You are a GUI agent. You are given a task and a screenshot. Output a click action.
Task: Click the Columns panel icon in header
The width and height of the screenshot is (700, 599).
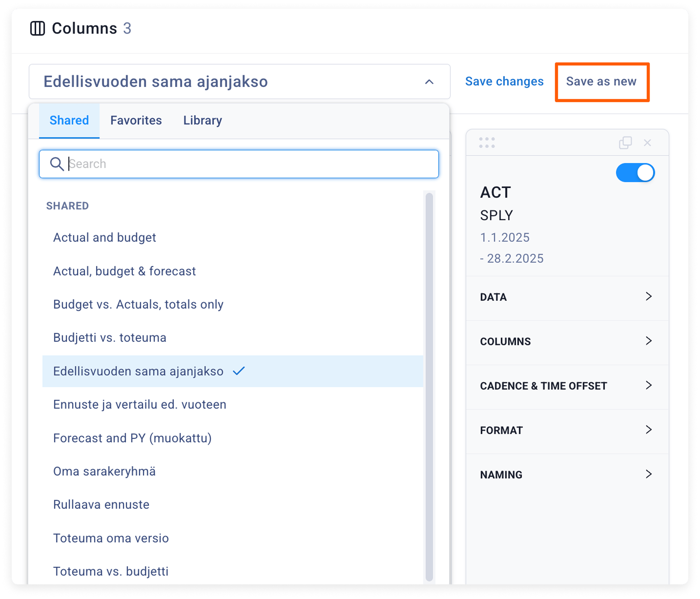tap(38, 28)
